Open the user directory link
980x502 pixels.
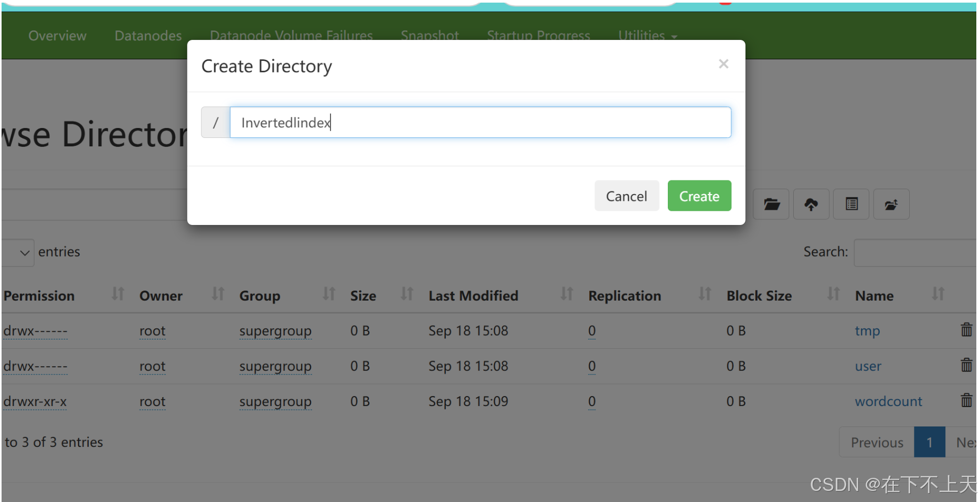[x=868, y=366]
